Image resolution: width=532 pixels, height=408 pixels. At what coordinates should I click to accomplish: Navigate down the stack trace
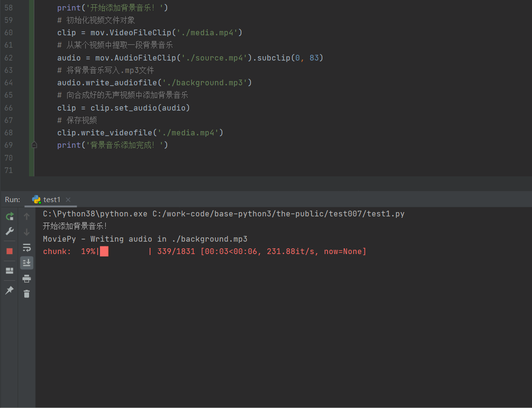point(27,232)
